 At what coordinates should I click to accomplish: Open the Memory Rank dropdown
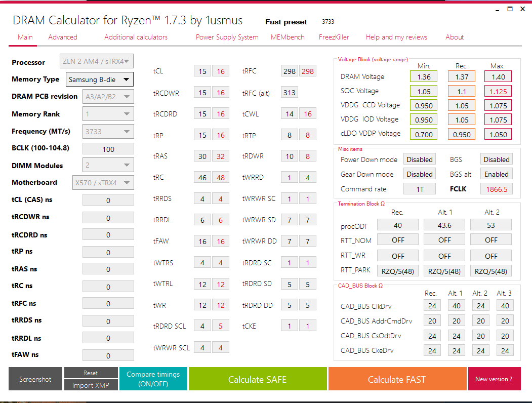pos(108,114)
